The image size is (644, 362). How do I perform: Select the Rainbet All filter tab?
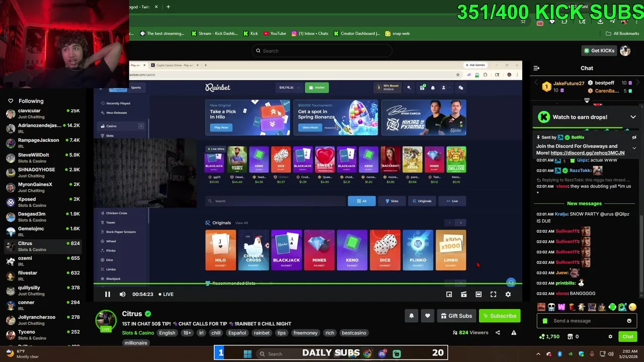tap(361, 201)
